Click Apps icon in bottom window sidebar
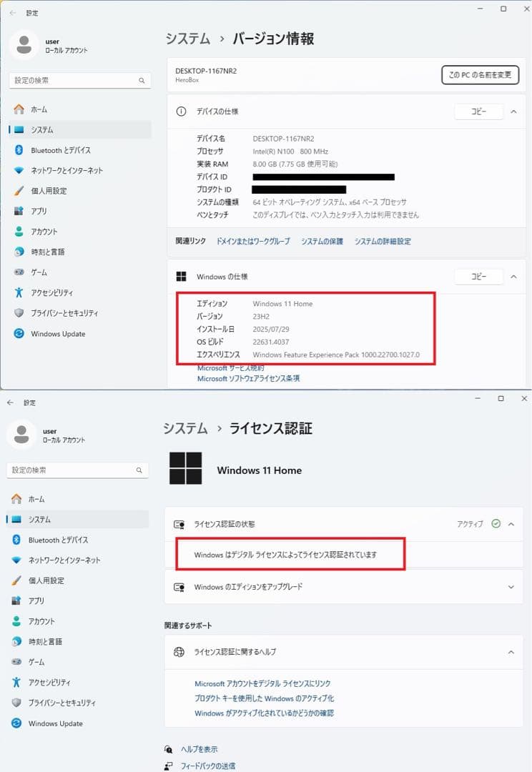 [x=16, y=600]
